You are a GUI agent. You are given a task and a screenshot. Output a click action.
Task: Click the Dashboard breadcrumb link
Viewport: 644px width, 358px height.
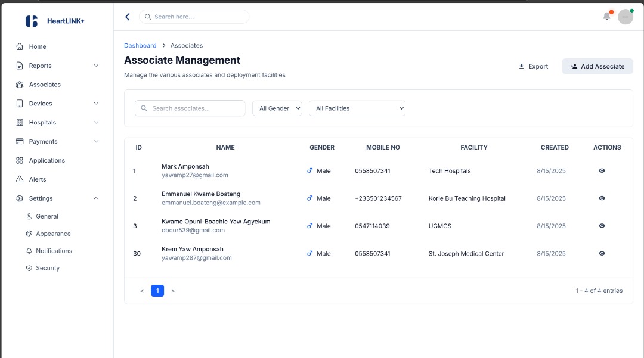point(140,45)
